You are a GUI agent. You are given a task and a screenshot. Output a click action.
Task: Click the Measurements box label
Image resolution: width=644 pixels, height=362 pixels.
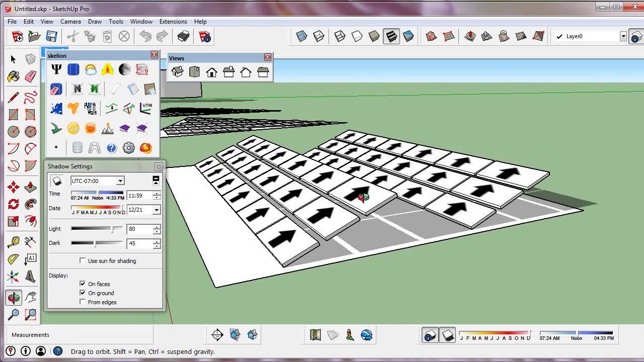[30, 335]
